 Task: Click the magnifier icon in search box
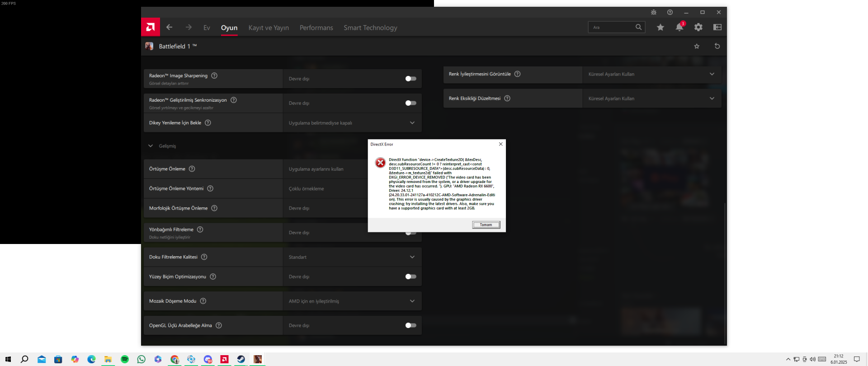[x=638, y=27]
